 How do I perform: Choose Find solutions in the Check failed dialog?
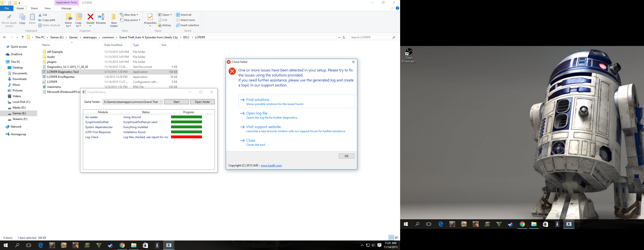(x=297, y=101)
